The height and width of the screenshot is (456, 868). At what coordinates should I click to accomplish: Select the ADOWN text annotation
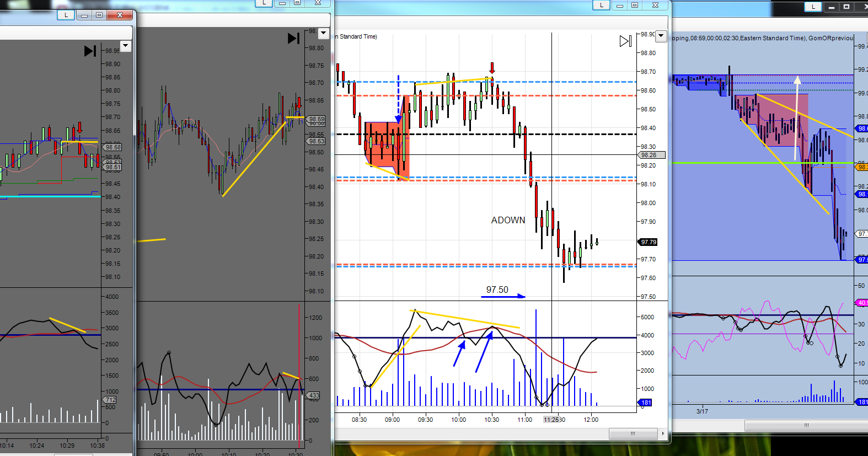click(x=508, y=220)
